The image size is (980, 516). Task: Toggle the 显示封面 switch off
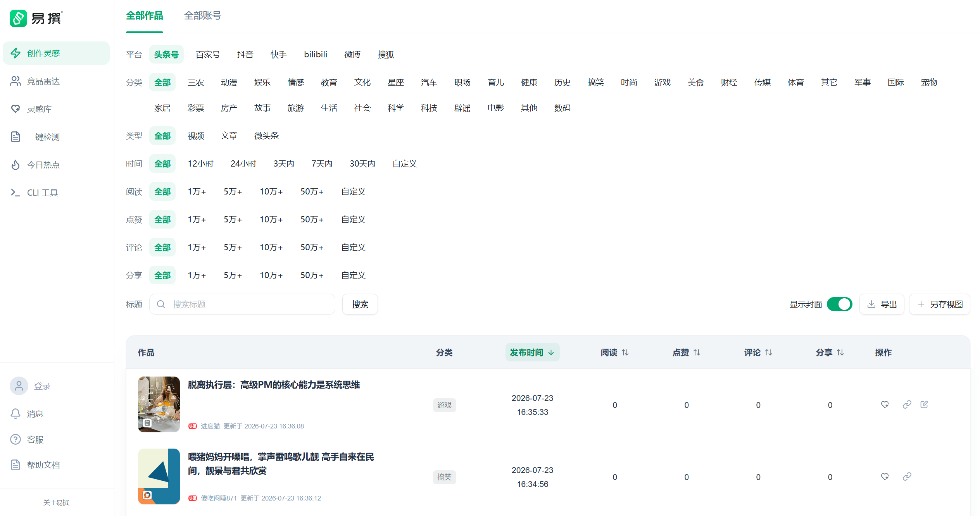839,304
